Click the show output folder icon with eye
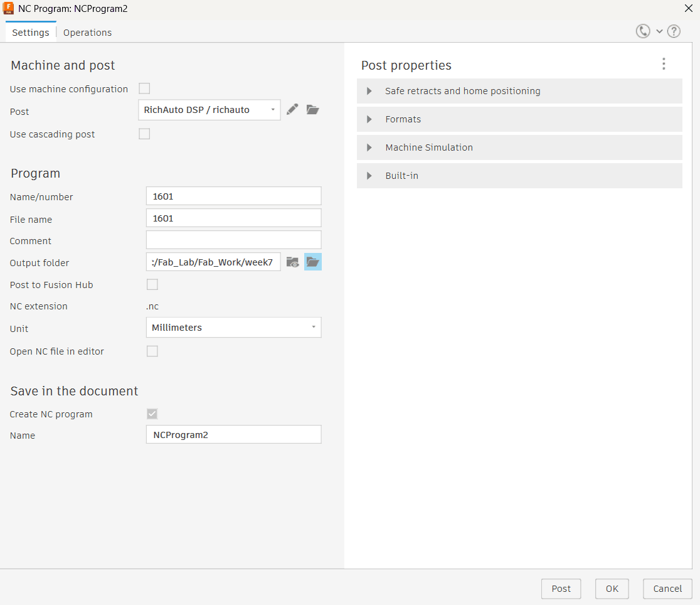 (x=292, y=262)
